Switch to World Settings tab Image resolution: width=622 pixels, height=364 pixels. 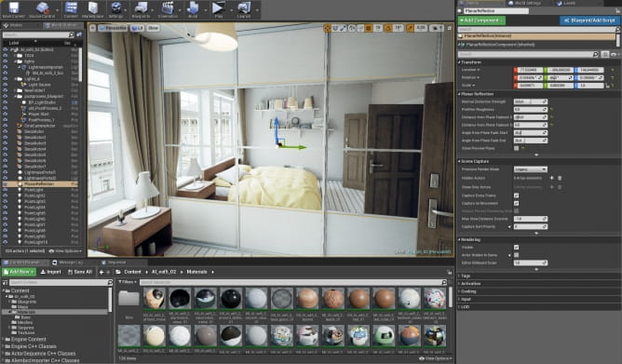pos(524,3)
